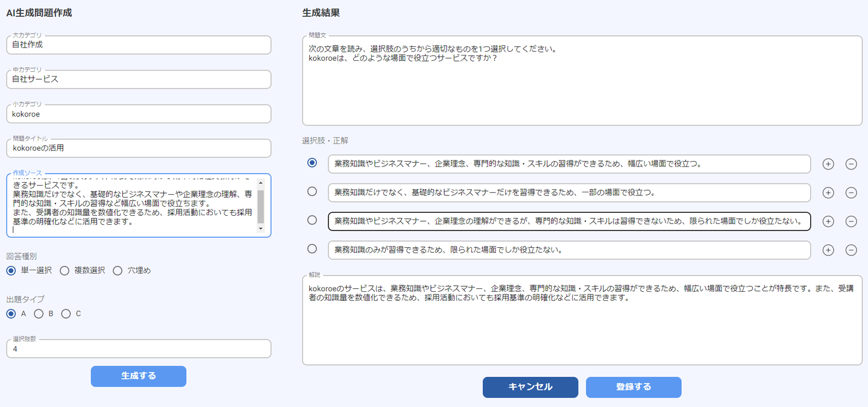Click the plus icon beside the first answer choice
The image size is (868, 407).
point(828,164)
